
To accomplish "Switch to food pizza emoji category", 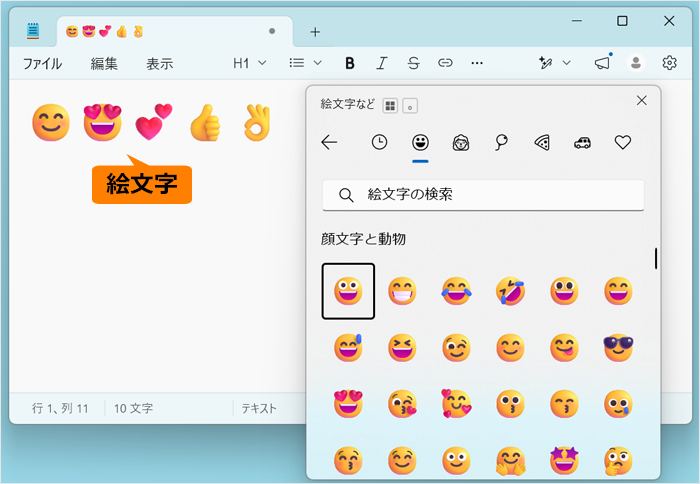I will (x=542, y=142).
